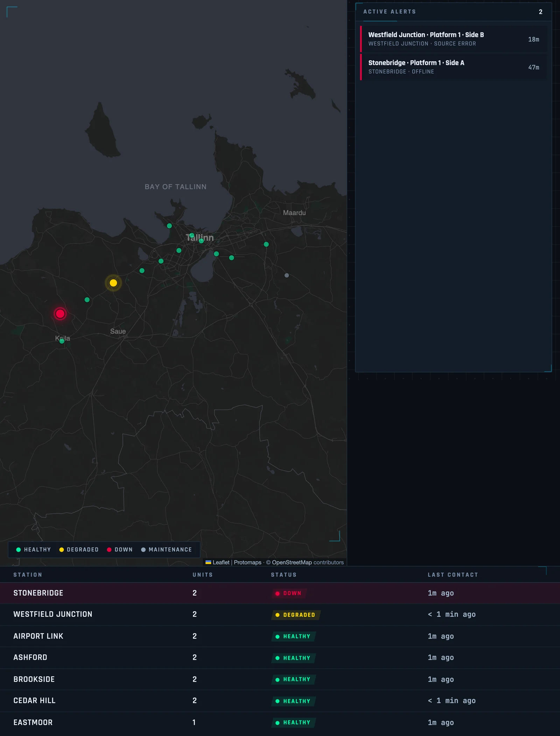Viewport: 560px width, 736px height.
Task: Click the Down legend entry
Action: [x=120, y=549]
